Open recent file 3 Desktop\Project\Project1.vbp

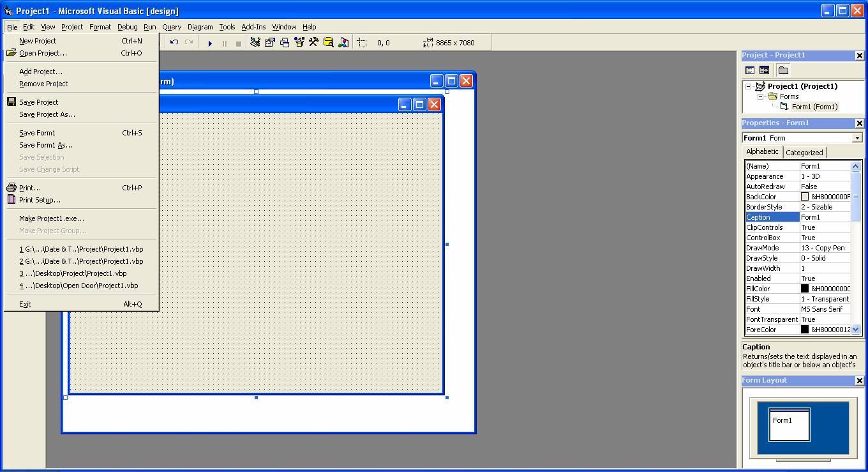tap(81, 273)
